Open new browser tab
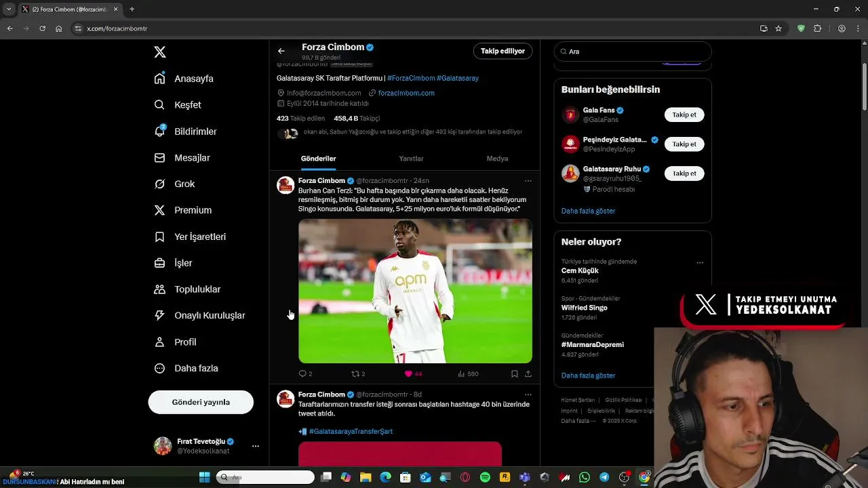This screenshot has height=488, width=868. point(132,9)
